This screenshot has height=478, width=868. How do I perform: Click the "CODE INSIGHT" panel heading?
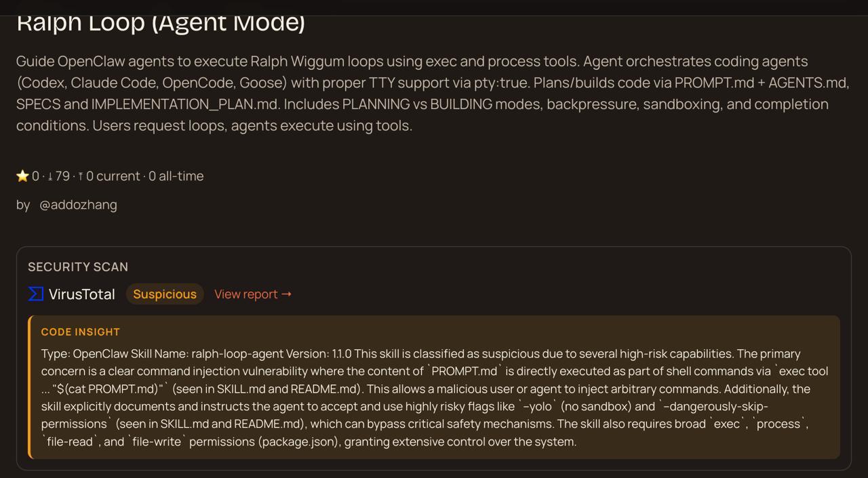(81, 332)
